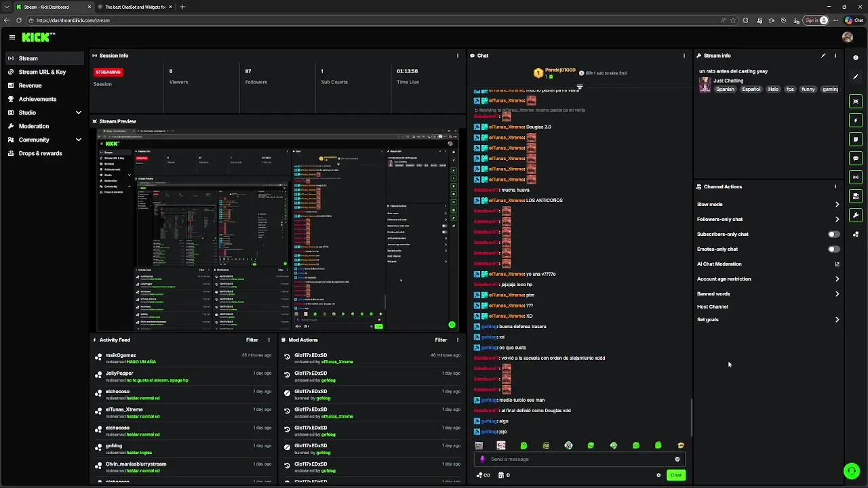Screen dimensions: 868x488
Task: Add page to favorites star icon
Action: click(733, 20)
